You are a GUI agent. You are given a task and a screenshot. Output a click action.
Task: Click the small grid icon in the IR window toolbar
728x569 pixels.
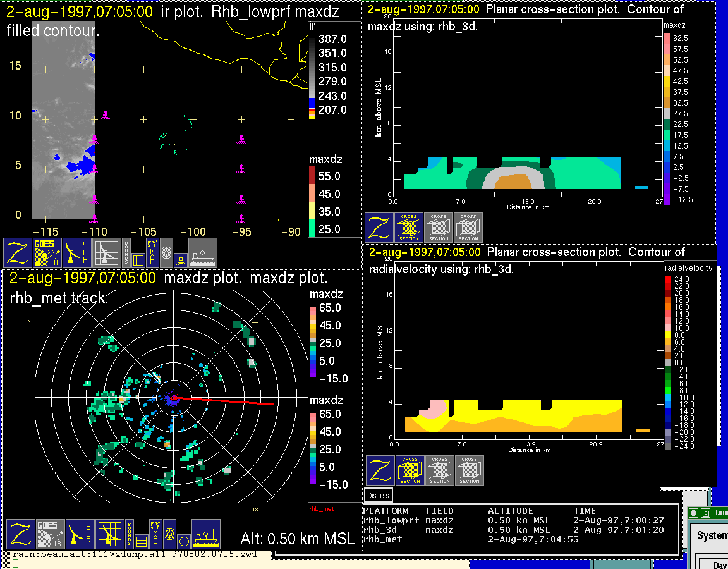(x=138, y=259)
